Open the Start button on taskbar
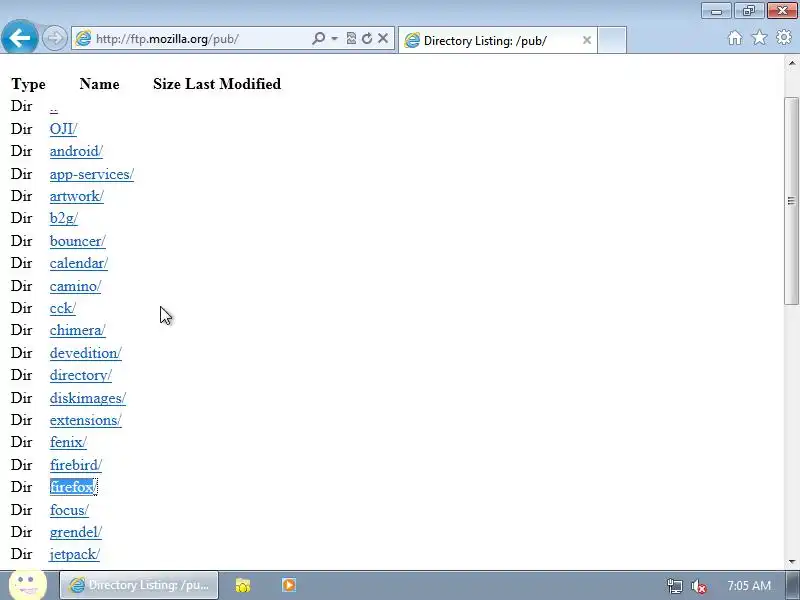Screen dimensions: 800x600 28,585
